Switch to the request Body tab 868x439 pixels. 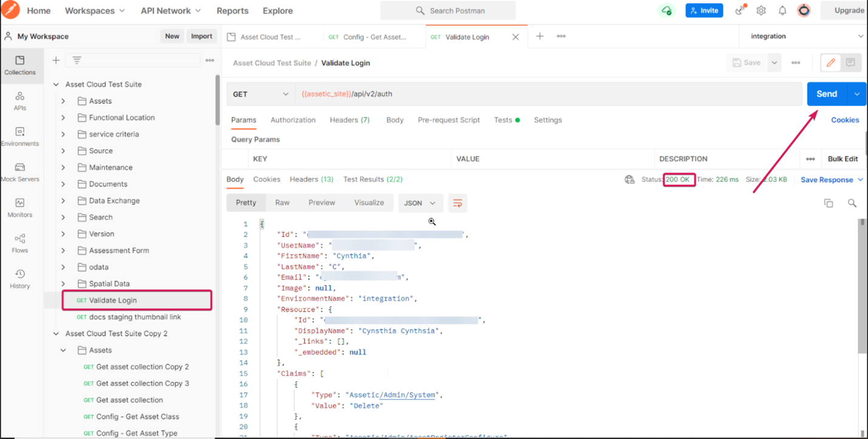click(395, 120)
